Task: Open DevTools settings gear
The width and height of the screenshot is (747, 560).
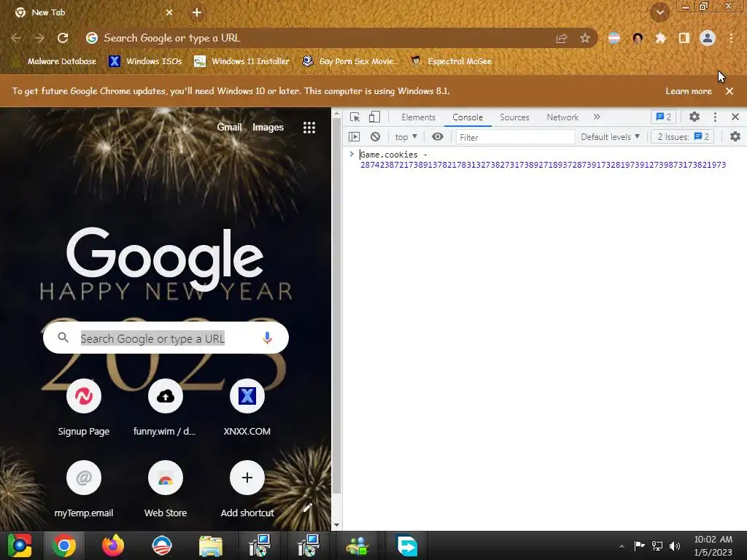Action: 694,117
